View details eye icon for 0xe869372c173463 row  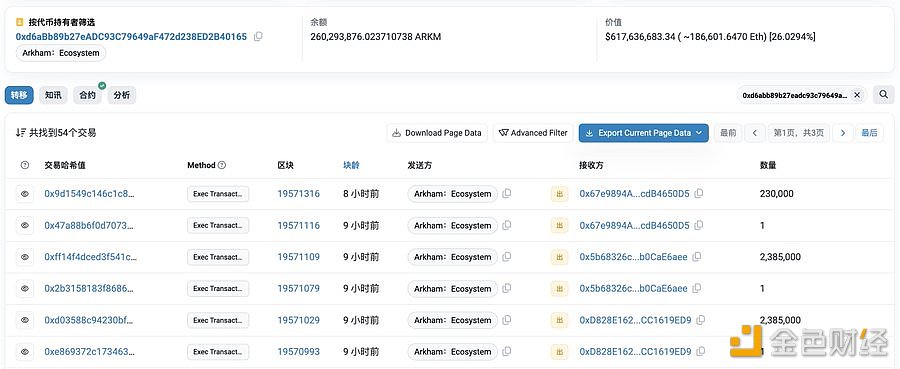tap(25, 352)
